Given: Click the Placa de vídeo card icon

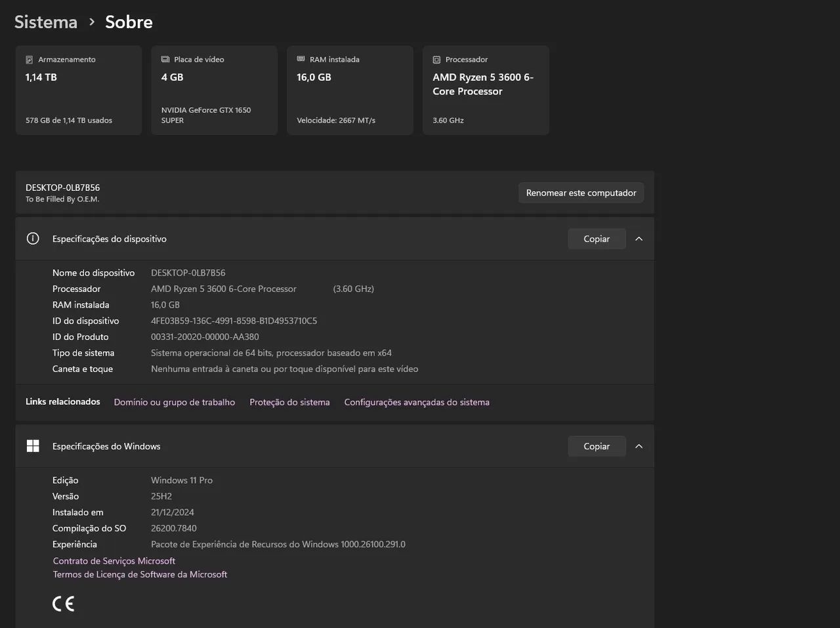Looking at the screenshot, I should [x=165, y=60].
